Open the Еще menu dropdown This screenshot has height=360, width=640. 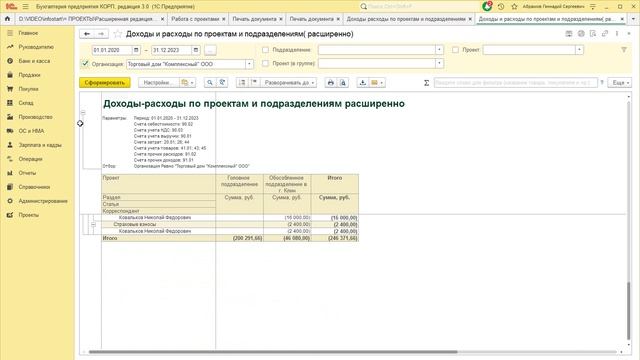click(x=620, y=83)
